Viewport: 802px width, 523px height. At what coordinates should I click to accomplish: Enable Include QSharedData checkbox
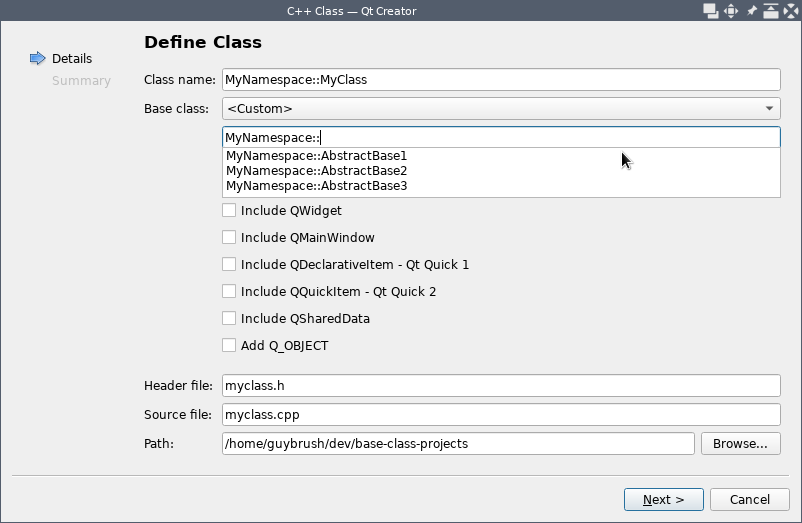[229, 319]
